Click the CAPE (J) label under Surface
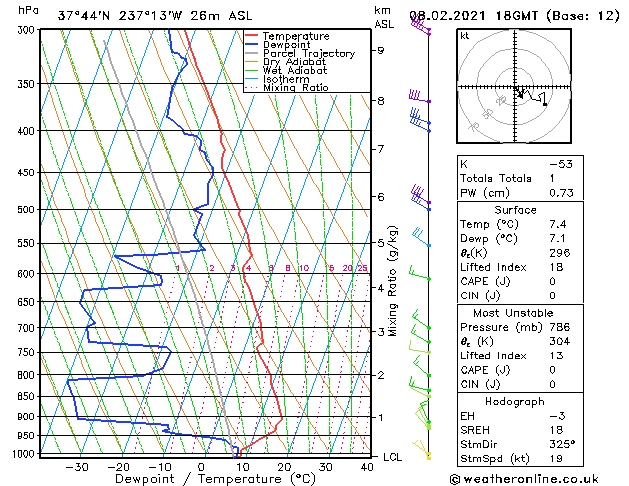629x486 pixels. 485,281
